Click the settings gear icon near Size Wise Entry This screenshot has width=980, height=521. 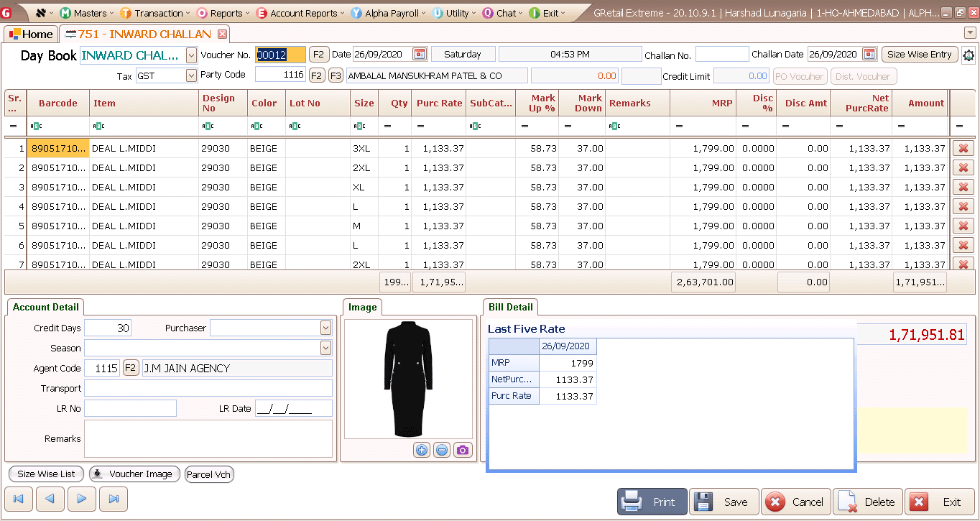point(969,55)
